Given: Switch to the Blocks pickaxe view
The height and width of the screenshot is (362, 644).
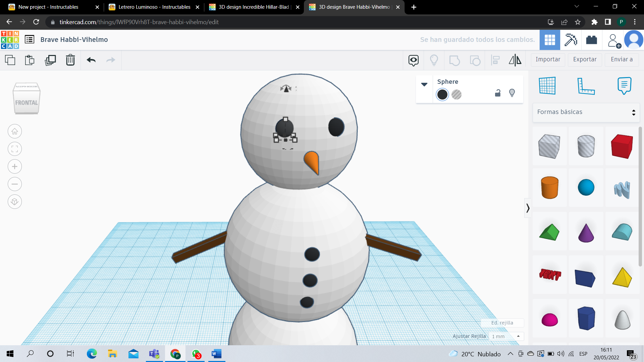Looking at the screenshot, I should point(571,40).
